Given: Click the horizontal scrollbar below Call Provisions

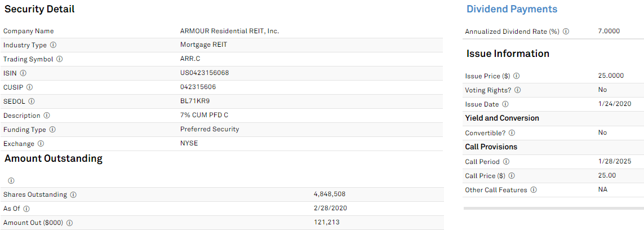Looking at the screenshot, I should pyautogui.click(x=554, y=208).
